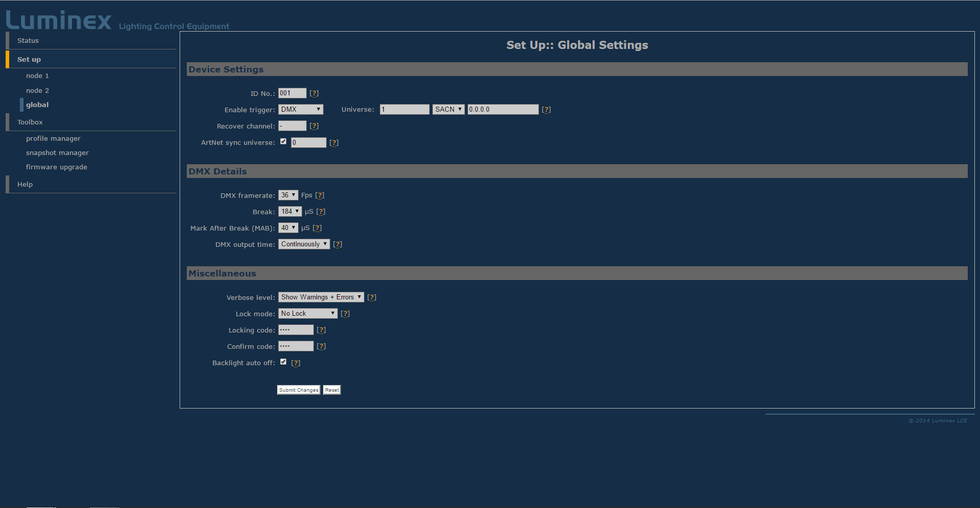This screenshot has width=980, height=508.
Task: Click into the Universe number field
Action: 404,110
